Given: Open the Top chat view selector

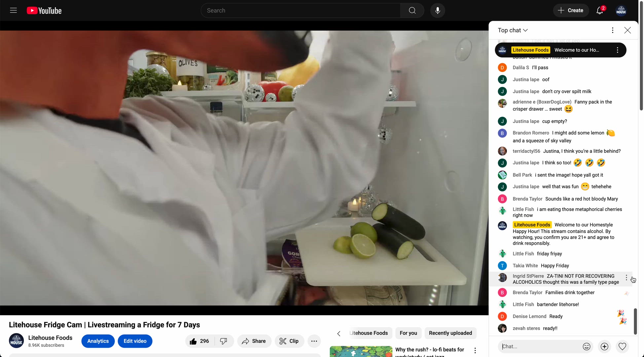Looking at the screenshot, I should point(513,30).
